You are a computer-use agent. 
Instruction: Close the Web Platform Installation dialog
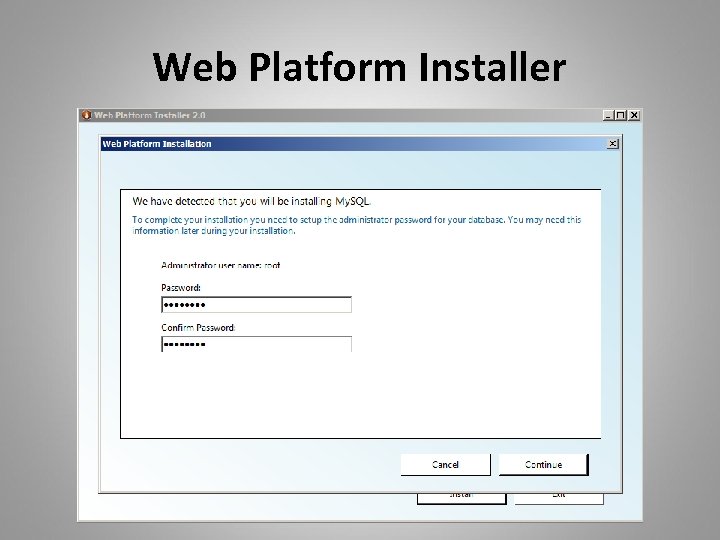click(x=613, y=144)
